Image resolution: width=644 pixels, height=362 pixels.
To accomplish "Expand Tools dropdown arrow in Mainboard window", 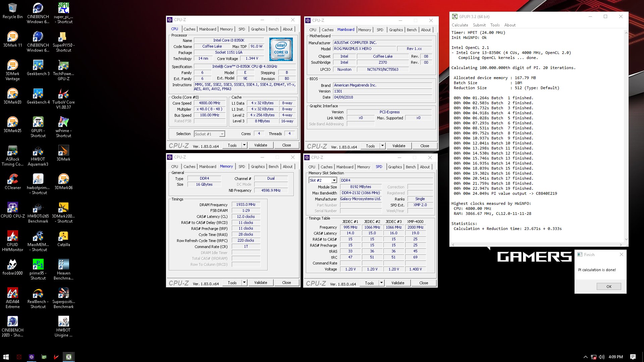I will click(x=382, y=146).
